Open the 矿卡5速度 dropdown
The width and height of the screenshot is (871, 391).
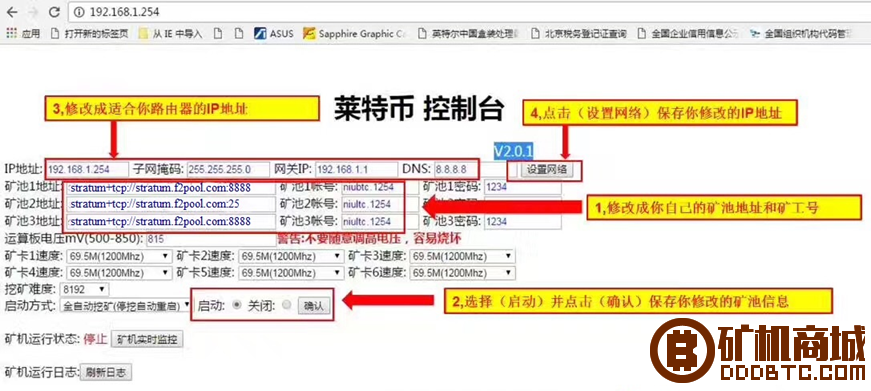291,273
